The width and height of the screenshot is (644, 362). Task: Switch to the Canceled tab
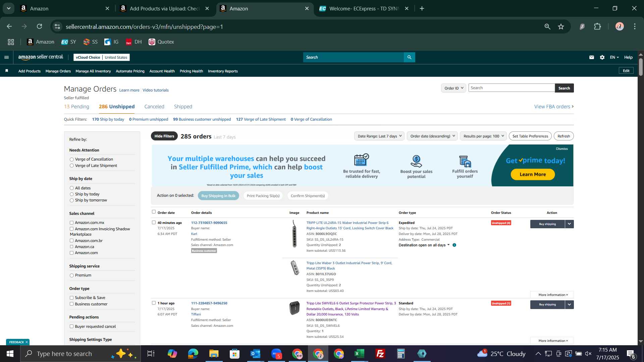pos(154,107)
